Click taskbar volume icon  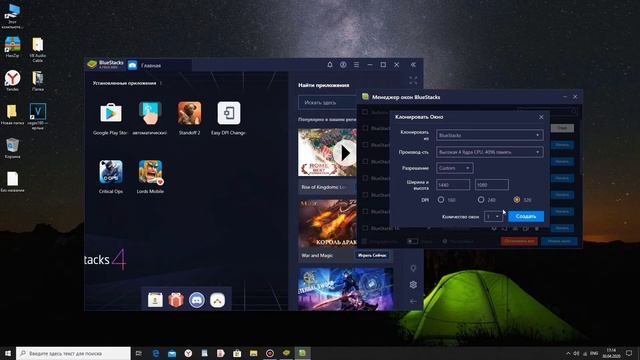[576, 353]
